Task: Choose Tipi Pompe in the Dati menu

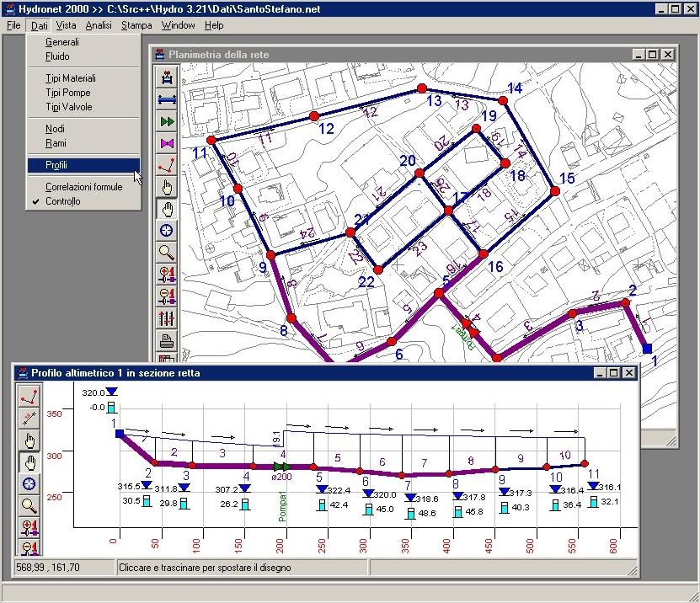Action: pos(67,93)
